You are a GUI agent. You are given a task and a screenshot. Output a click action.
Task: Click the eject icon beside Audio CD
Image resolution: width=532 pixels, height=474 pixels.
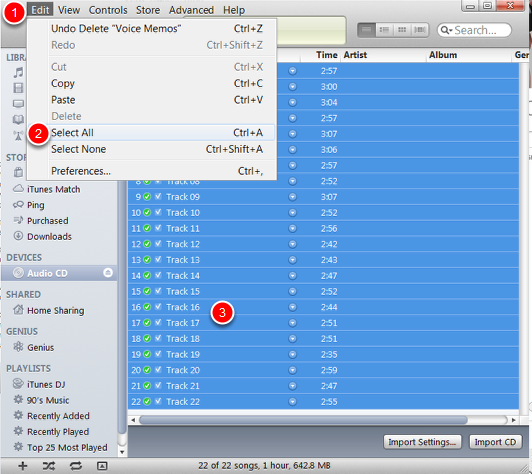(x=108, y=273)
